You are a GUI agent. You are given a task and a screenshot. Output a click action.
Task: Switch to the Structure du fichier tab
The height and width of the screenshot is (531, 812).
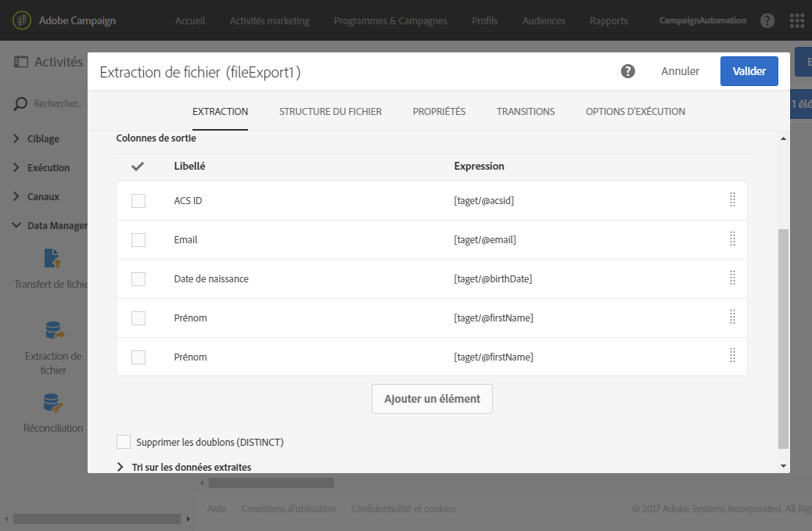330,112
